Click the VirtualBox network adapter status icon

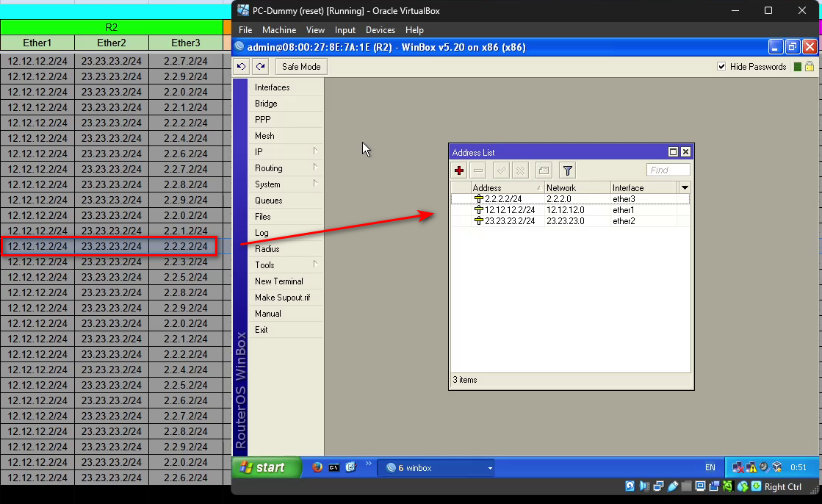[x=658, y=486]
